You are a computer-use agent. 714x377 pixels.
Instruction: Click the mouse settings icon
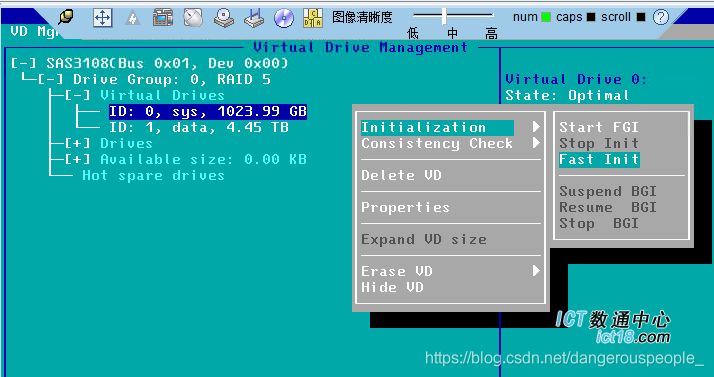tap(193, 18)
